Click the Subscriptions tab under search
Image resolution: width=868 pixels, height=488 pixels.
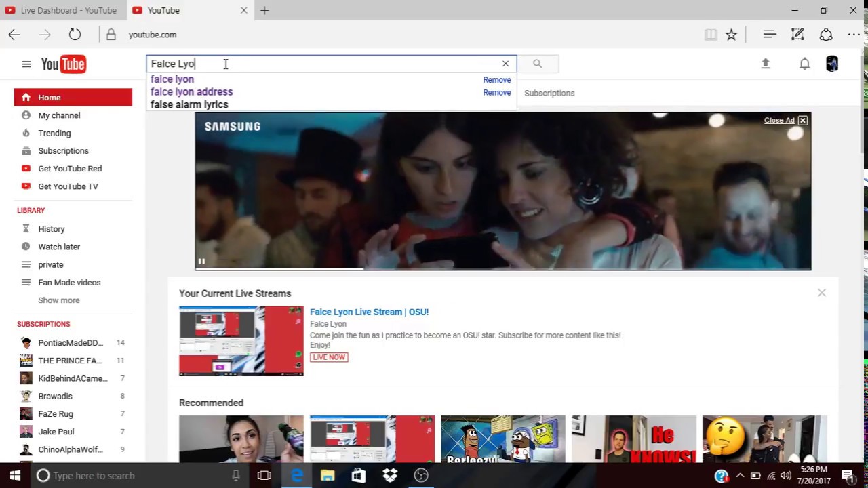(549, 93)
